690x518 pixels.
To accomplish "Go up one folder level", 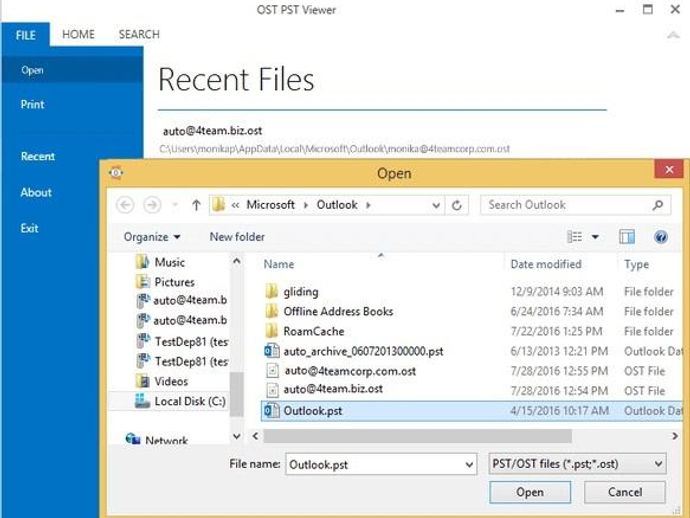I will click(196, 205).
